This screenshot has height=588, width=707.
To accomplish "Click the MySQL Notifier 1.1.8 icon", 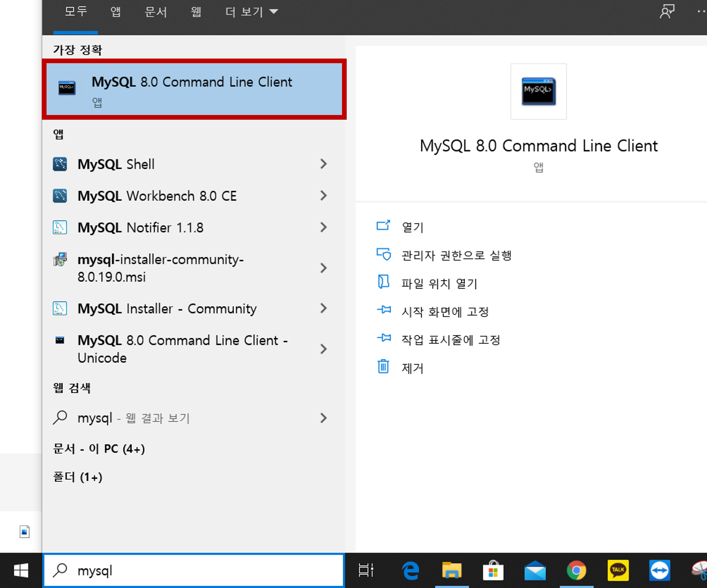I will (60, 227).
